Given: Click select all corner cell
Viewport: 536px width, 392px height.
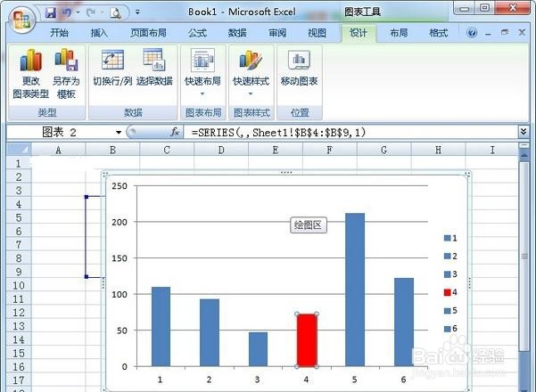Looking at the screenshot, I should pos(19,150).
